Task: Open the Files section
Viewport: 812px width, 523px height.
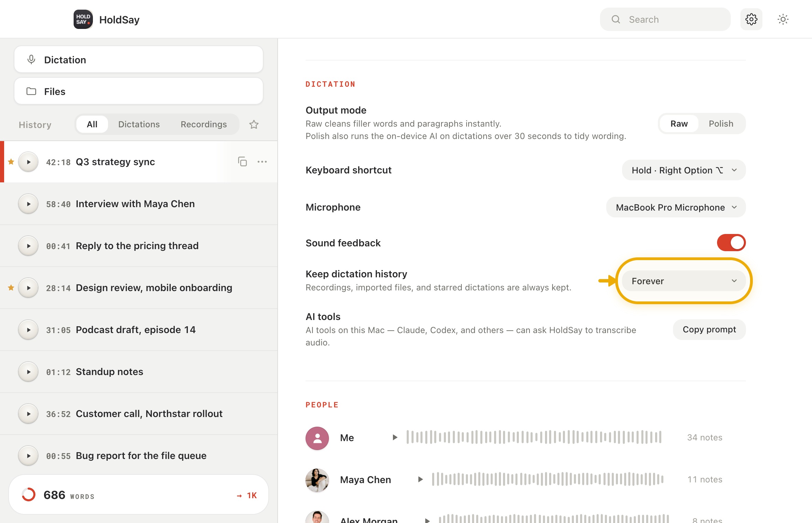Action: click(139, 91)
